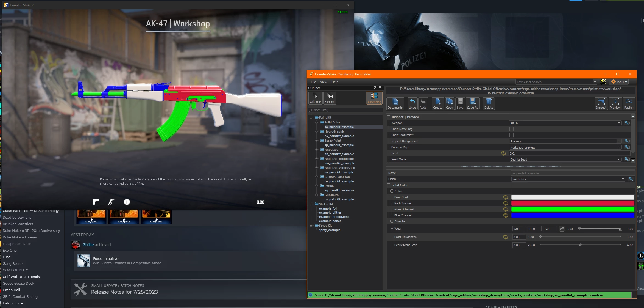
Task: Click the Delete trash icon
Action: (x=488, y=103)
